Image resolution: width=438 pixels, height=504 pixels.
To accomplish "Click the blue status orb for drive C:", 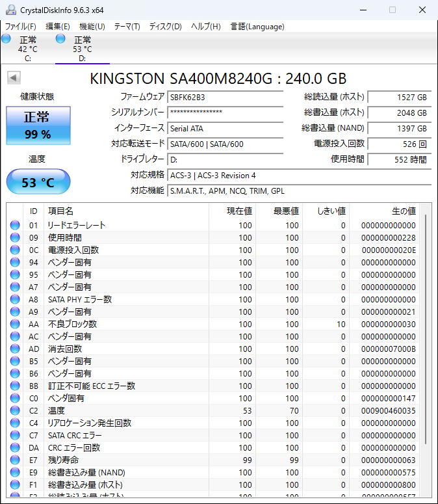I will [x=6, y=38].
